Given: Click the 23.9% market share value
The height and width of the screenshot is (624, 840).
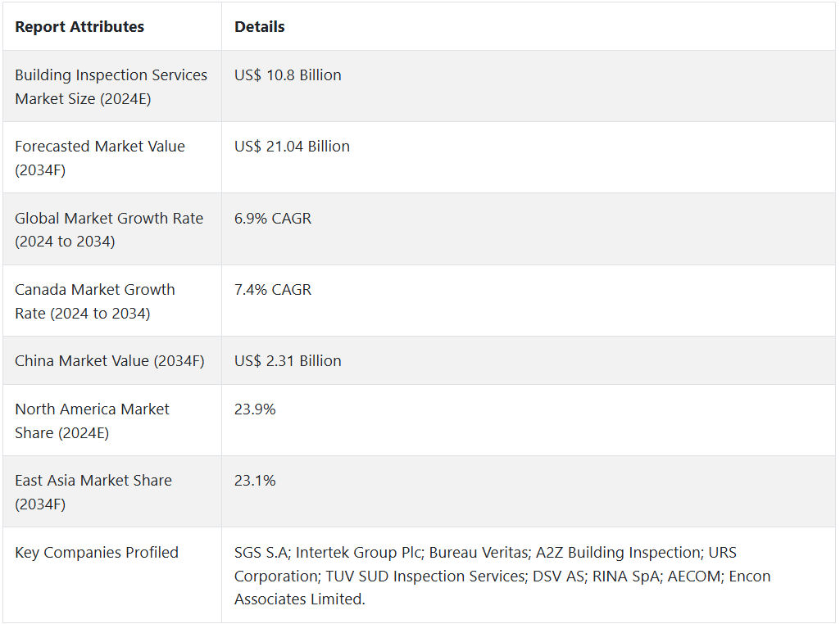Looking at the screenshot, I should pos(255,409).
